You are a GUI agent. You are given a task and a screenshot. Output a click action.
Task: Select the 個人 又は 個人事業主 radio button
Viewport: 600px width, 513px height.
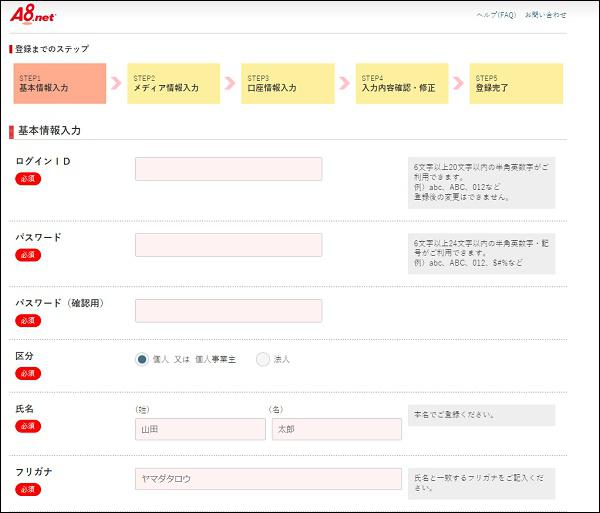coord(142,359)
